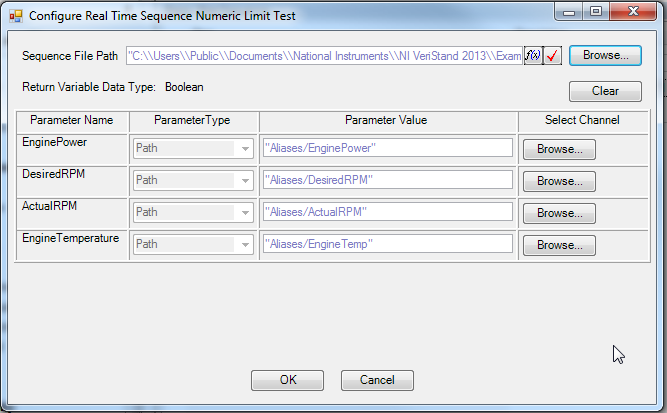Click the f(x) expression browser icon
The height and width of the screenshot is (413, 667).
click(533, 56)
